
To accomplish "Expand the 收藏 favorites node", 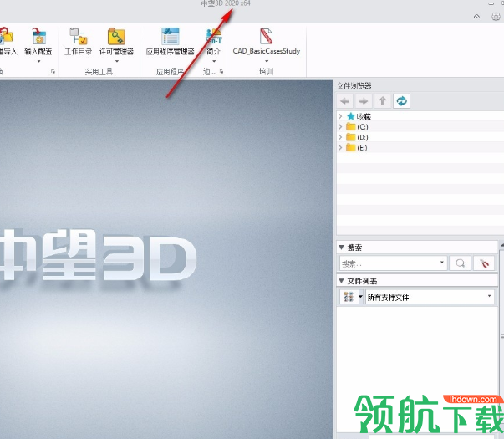I will [x=340, y=115].
